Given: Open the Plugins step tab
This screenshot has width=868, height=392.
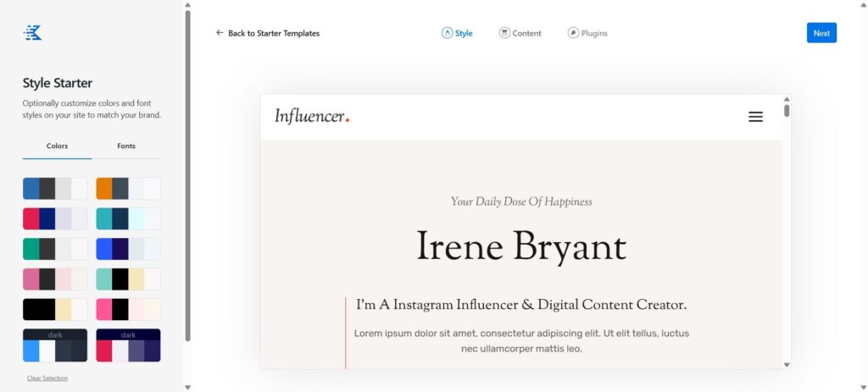Looking at the screenshot, I should (587, 33).
